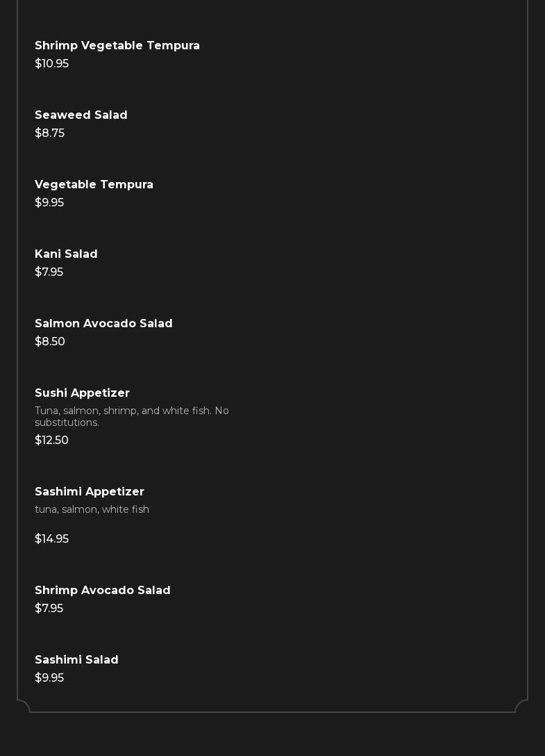
Task: Click the $14.95 Sashimi Appetizer price
Action: pyautogui.click(x=51, y=539)
